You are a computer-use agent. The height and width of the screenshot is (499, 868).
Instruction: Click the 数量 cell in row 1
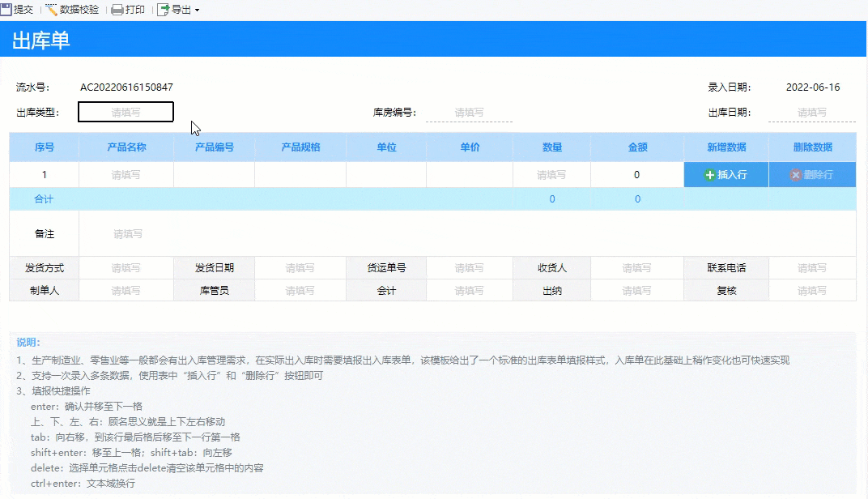(x=551, y=175)
